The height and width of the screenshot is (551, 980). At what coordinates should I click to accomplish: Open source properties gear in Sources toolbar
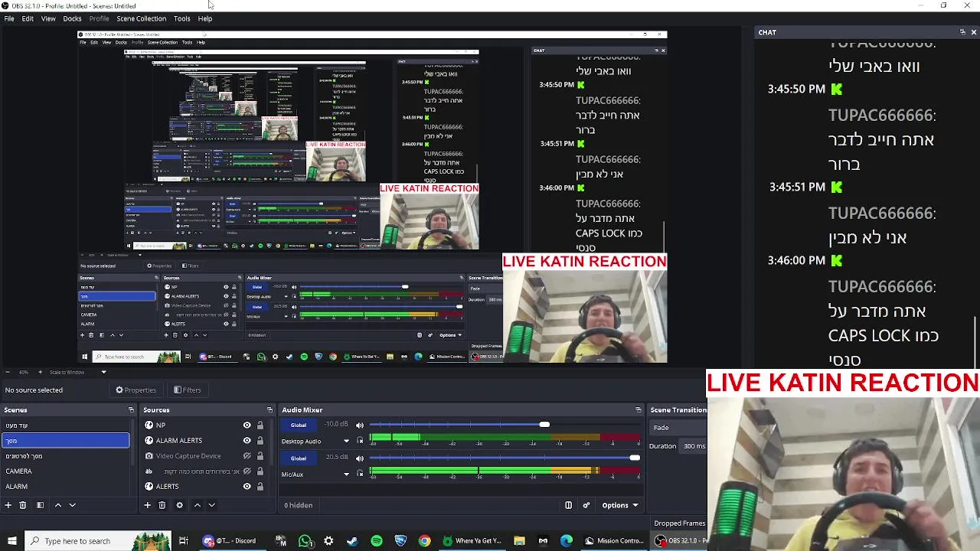tap(179, 505)
